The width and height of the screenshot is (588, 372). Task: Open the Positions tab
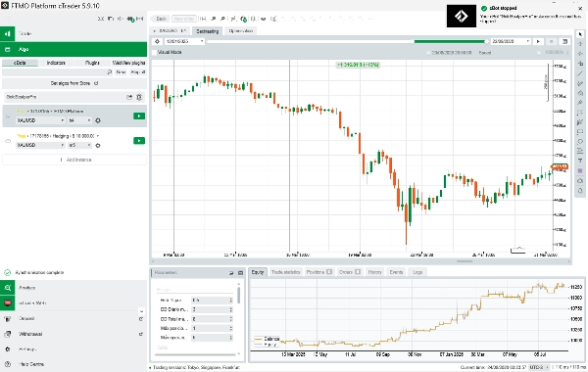[x=319, y=272]
